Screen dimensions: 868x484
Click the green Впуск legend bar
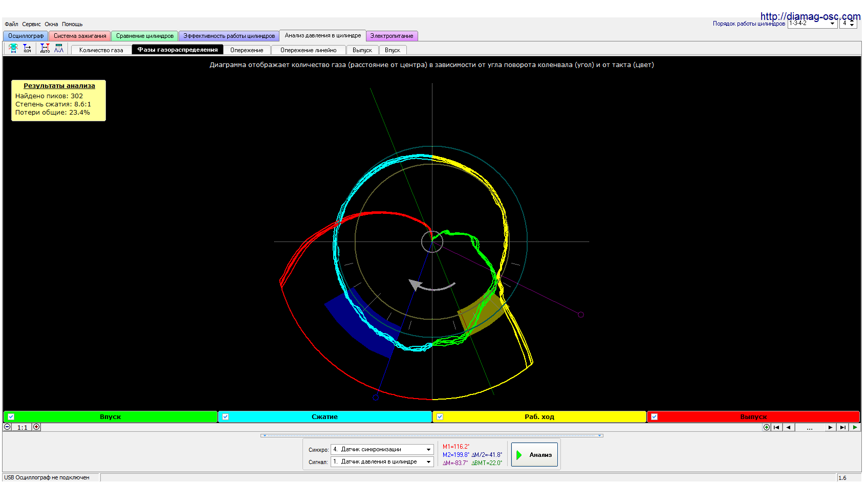coord(111,416)
